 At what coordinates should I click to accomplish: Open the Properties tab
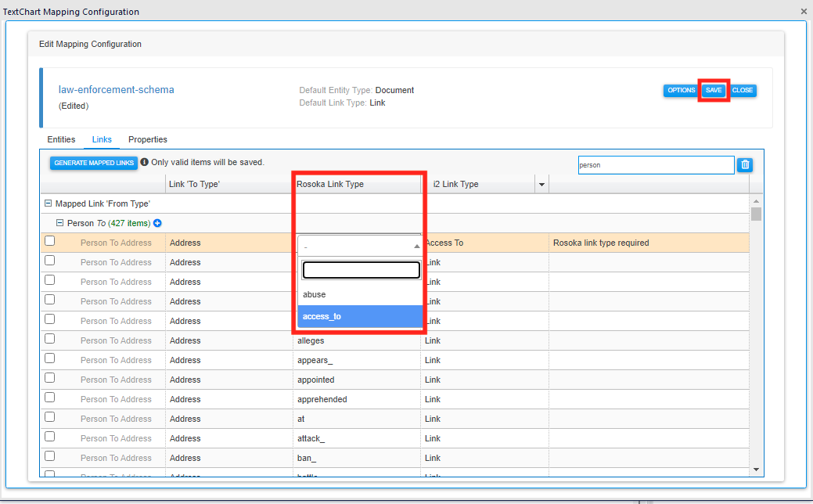147,139
